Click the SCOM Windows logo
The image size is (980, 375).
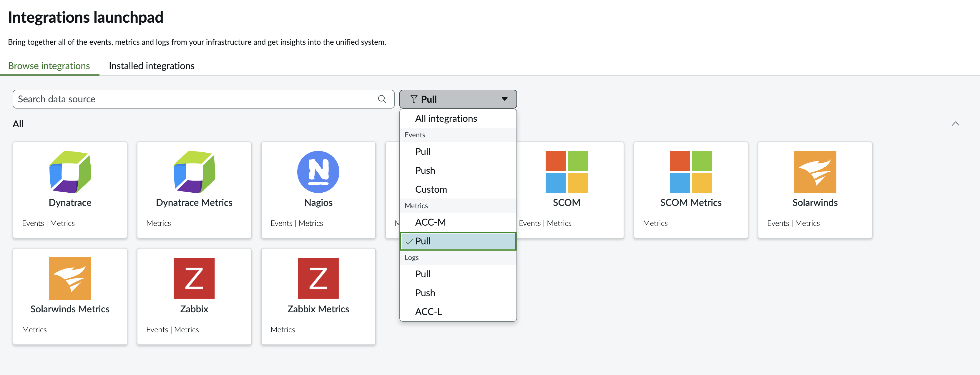point(567,172)
